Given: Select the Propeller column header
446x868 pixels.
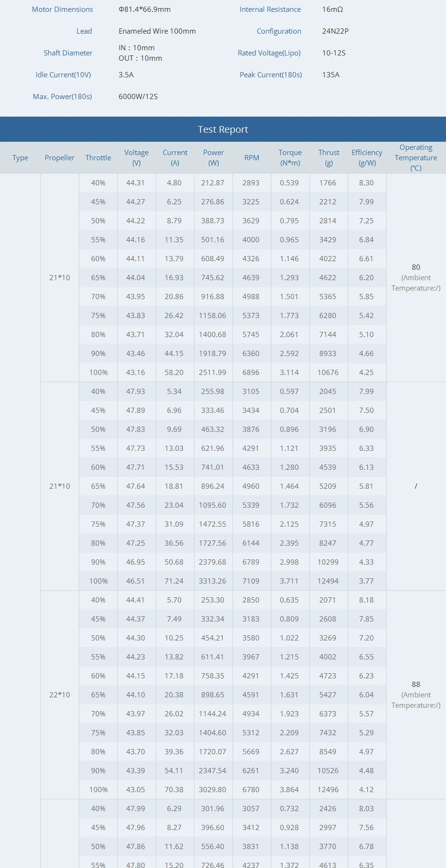Looking at the screenshot, I should click(x=59, y=158).
